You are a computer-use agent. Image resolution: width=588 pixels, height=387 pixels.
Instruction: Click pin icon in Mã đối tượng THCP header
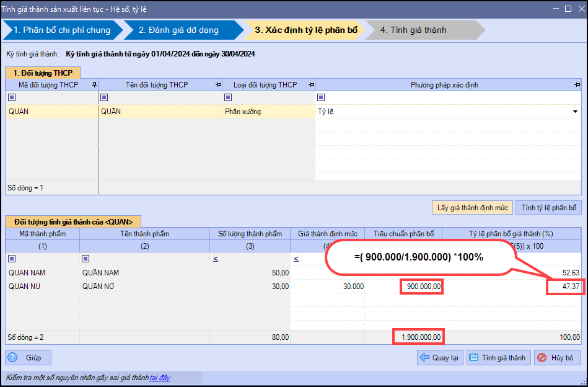(x=94, y=85)
